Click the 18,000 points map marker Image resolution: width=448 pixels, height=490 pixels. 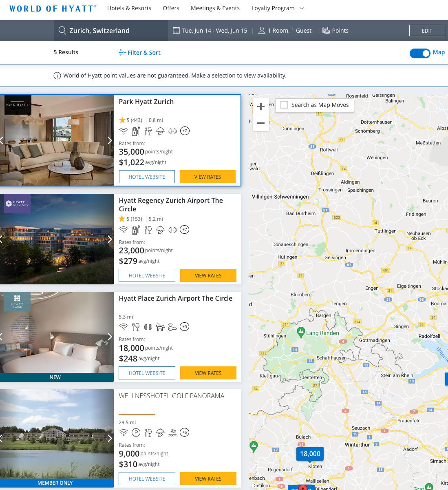tap(310, 454)
